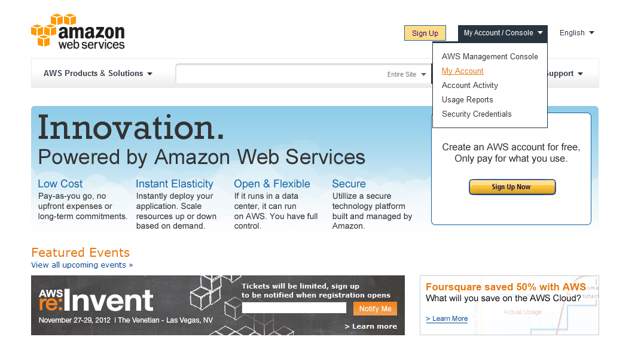Open the My Account / Console dropdown
The width and height of the screenshot is (644, 349).
coord(503,33)
